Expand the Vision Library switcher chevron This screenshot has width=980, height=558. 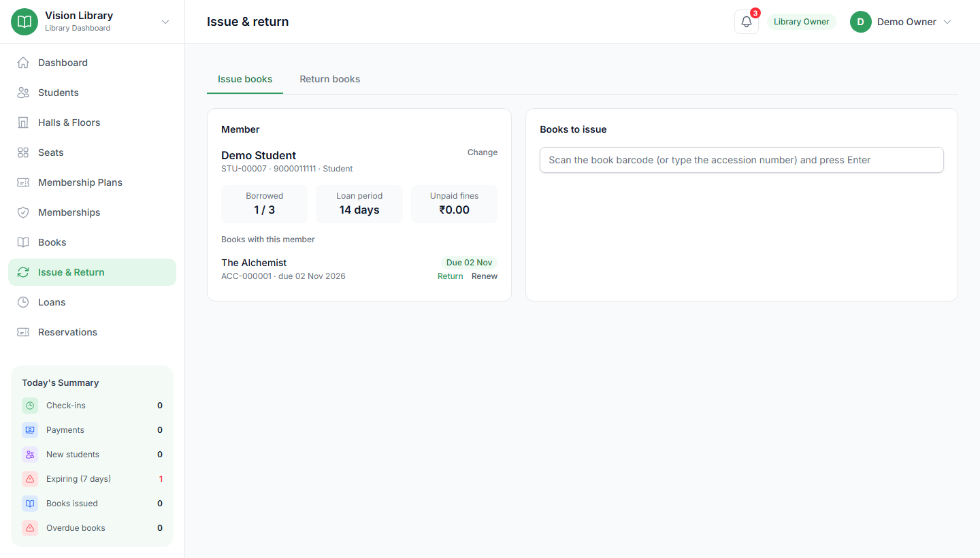click(165, 22)
